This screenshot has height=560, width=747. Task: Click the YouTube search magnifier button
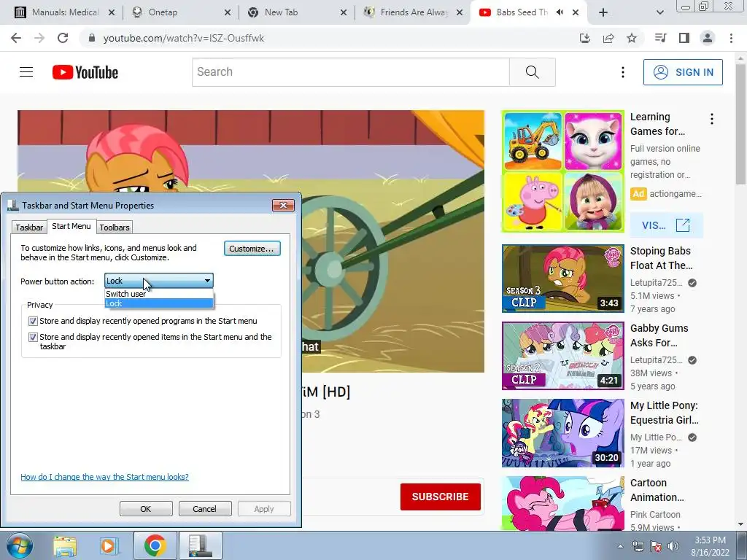pyautogui.click(x=532, y=72)
